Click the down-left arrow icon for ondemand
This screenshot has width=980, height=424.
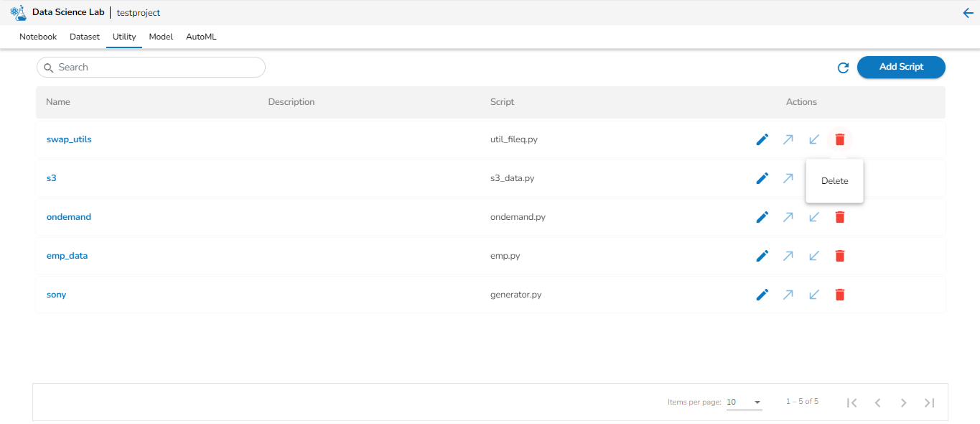point(814,217)
